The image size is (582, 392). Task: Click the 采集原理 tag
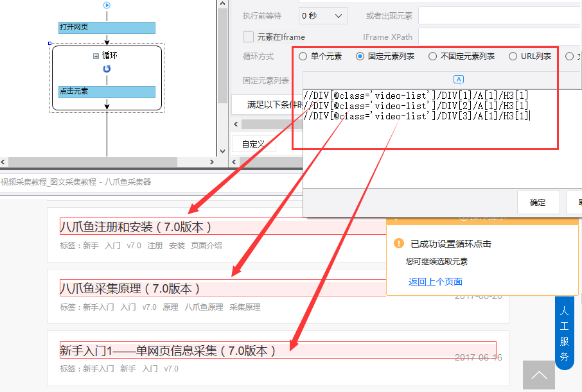(245, 307)
